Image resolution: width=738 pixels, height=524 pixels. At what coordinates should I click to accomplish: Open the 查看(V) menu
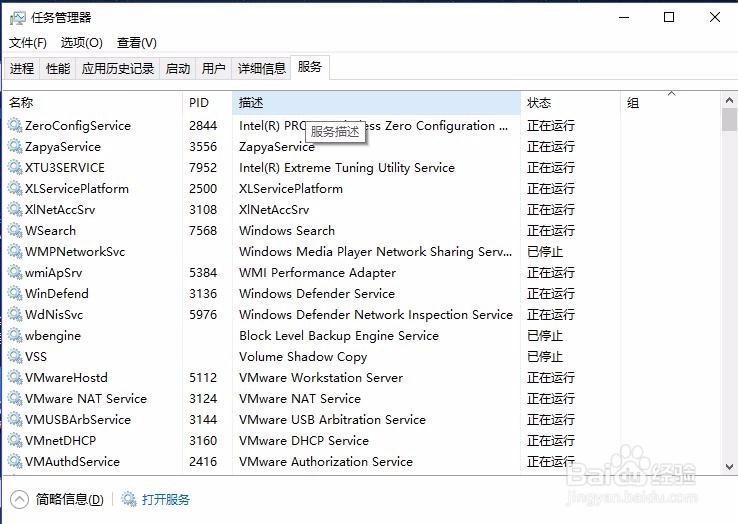[x=136, y=43]
